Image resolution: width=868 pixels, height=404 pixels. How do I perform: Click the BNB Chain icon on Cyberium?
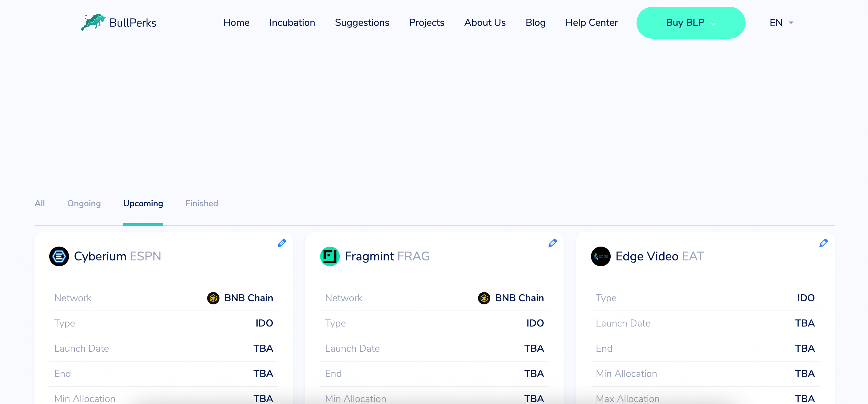click(213, 298)
